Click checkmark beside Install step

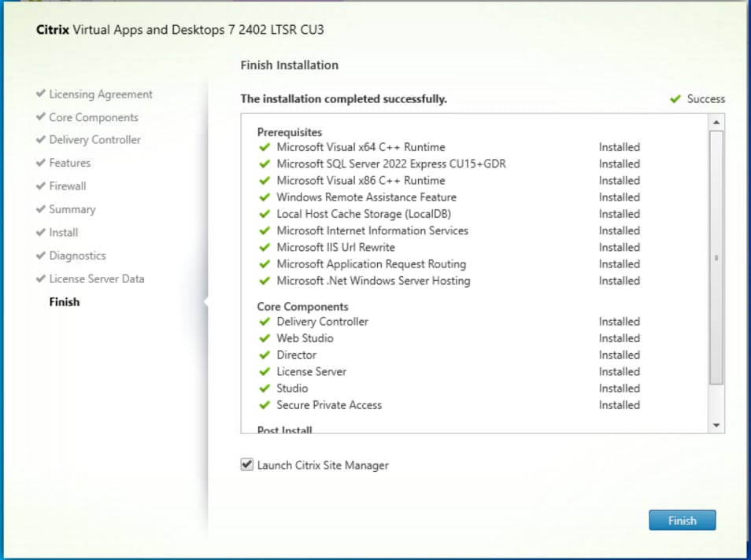coord(41,232)
